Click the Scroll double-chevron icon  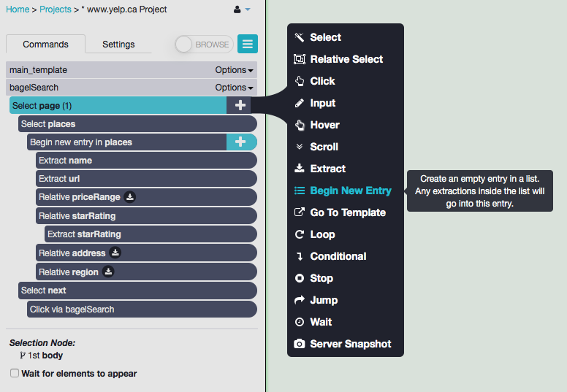coord(299,147)
